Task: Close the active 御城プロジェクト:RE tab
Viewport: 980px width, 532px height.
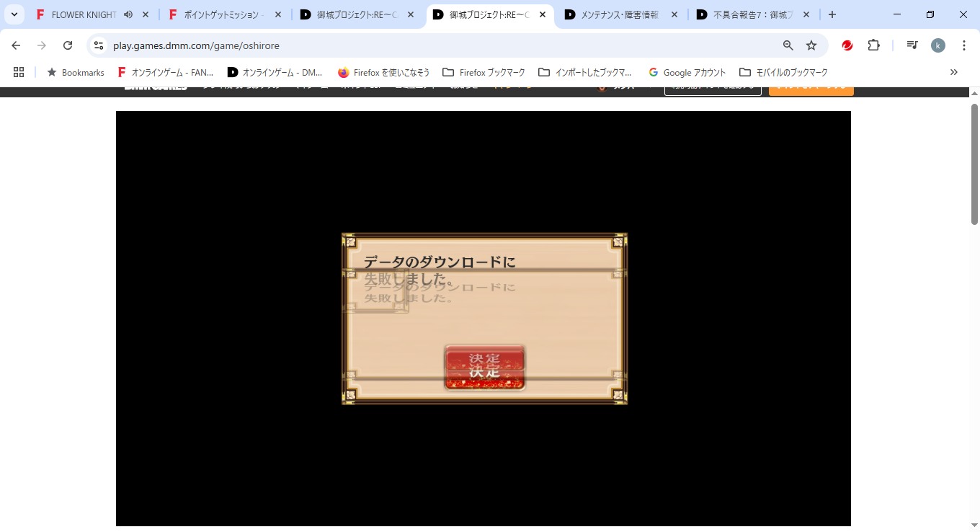Action: [543, 14]
